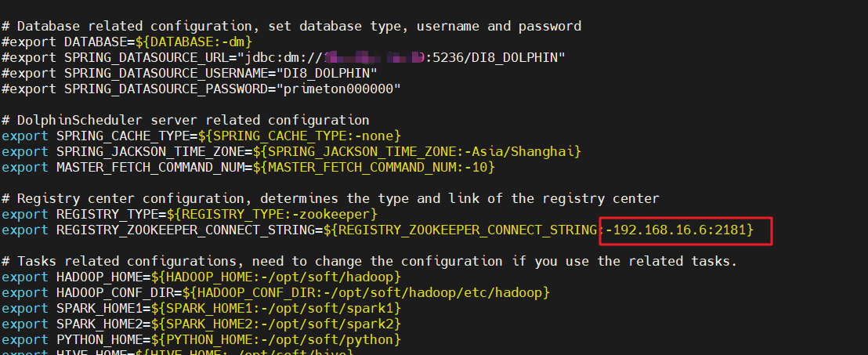Click the red-highlighted ZooKeeper address 192.168.16.6:2181
Image resolution: width=868 pixels, height=355 pixels.
coord(683,230)
